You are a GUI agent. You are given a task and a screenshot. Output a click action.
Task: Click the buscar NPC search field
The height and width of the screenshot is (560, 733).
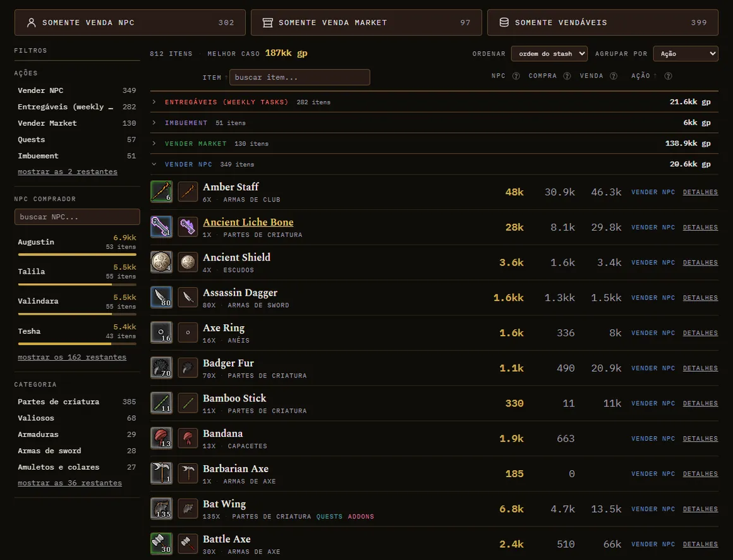click(77, 217)
